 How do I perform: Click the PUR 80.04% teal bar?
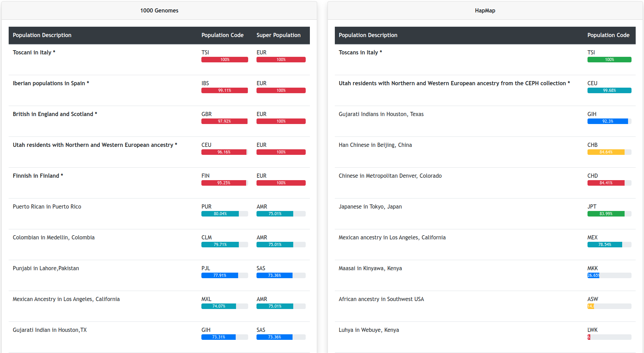coord(220,214)
